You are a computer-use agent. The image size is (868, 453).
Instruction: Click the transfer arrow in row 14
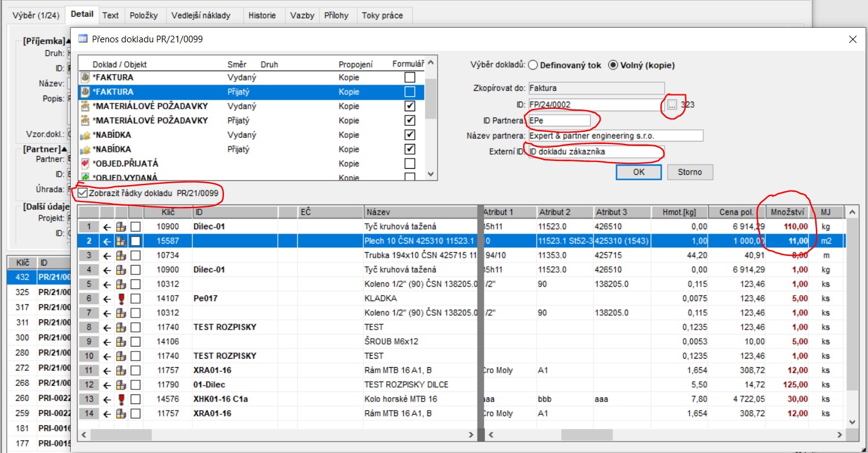(x=107, y=414)
